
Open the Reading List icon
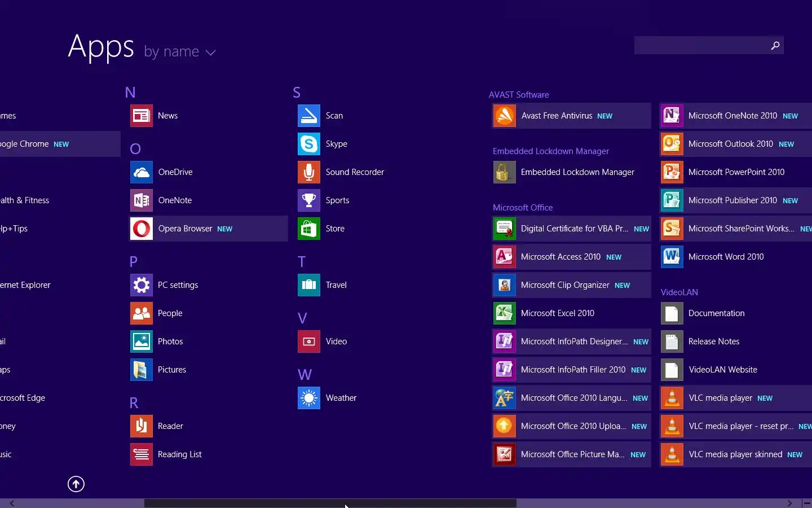click(142, 454)
